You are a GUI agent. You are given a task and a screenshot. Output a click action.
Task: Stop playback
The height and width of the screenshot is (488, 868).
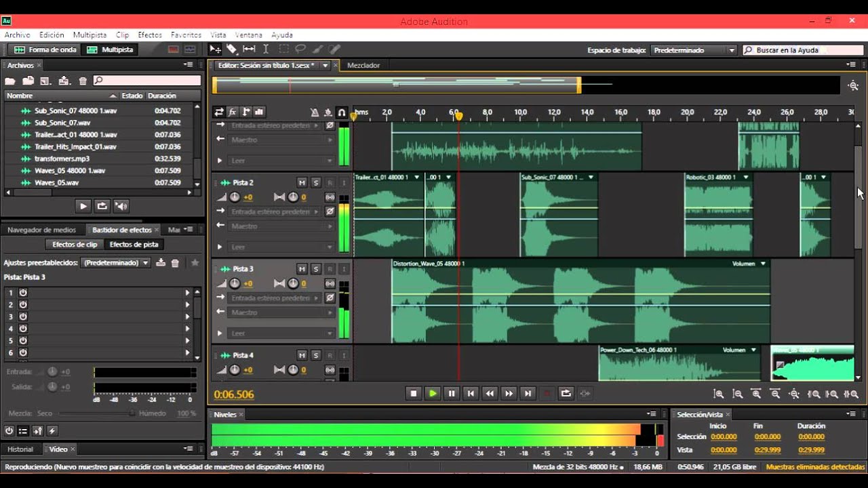point(414,393)
